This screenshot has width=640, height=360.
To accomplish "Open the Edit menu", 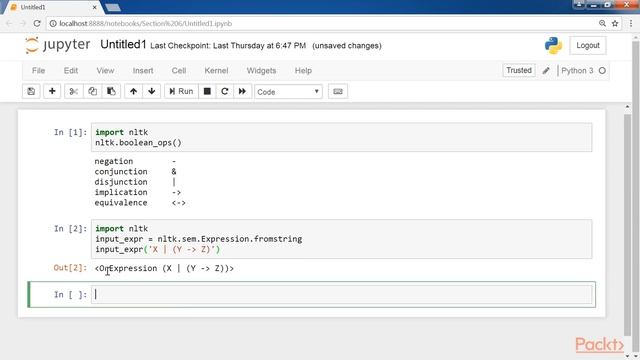I will (x=71, y=71).
